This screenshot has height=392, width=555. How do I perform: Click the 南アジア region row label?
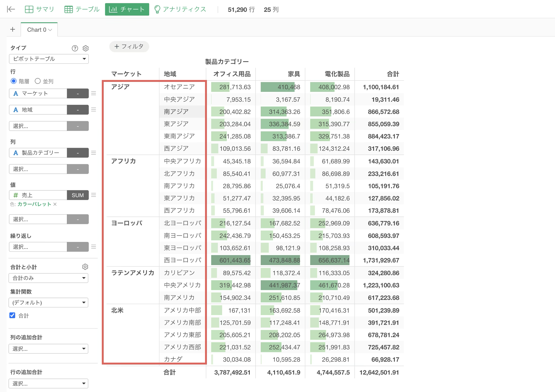tap(176, 111)
